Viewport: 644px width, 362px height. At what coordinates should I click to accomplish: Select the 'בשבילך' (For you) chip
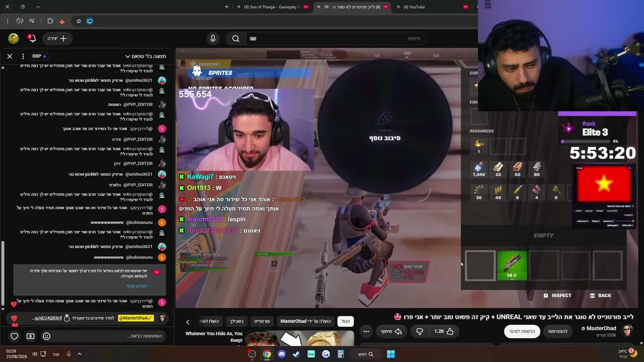pyautogui.click(x=236, y=321)
